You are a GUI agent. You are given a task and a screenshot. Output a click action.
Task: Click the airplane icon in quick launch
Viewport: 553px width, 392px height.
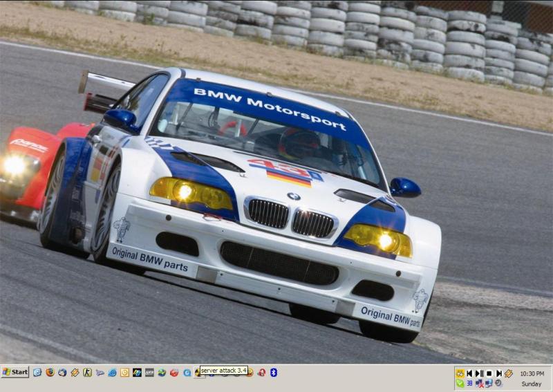pyautogui.click(x=100, y=372)
